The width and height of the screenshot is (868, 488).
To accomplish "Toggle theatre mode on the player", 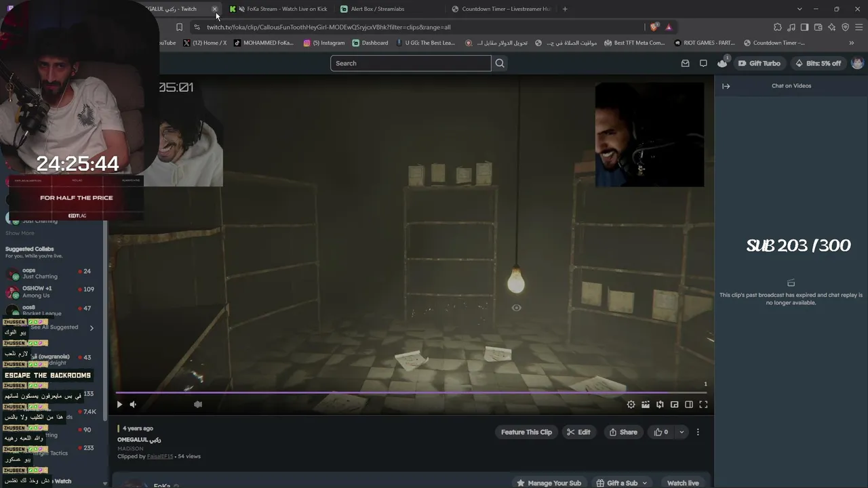I will coord(689,405).
